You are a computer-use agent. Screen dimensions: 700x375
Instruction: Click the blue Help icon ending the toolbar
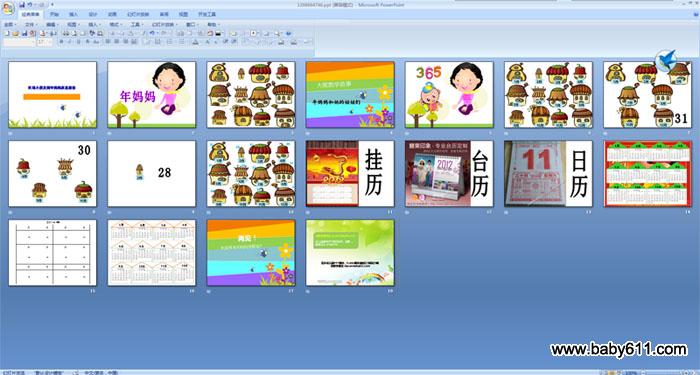pyautogui.click(x=288, y=33)
